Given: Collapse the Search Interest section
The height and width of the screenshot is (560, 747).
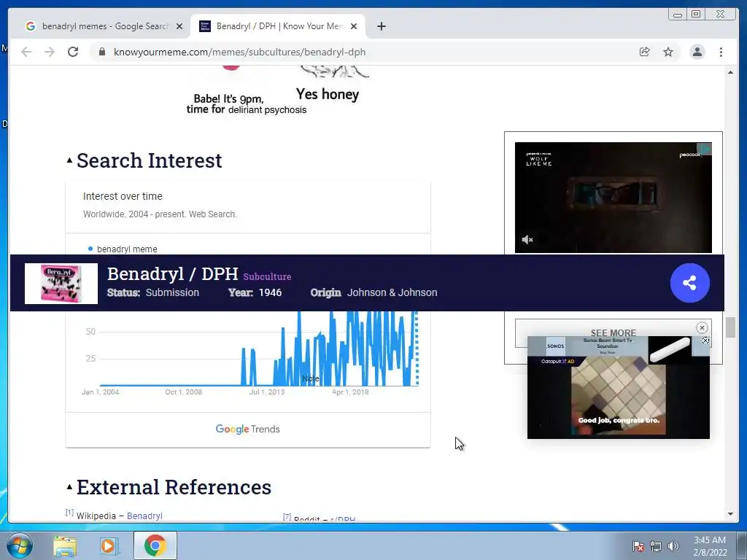Looking at the screenshot, I should pos(69,160).
